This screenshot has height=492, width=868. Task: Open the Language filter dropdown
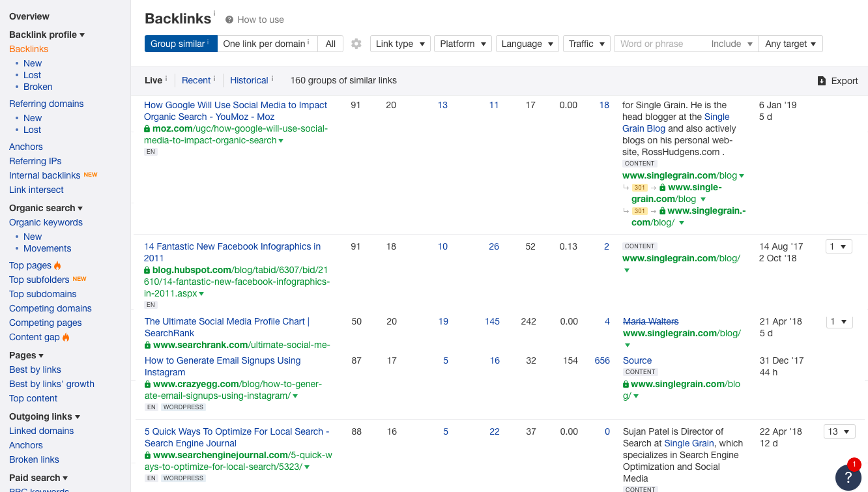tap(527, 44)
